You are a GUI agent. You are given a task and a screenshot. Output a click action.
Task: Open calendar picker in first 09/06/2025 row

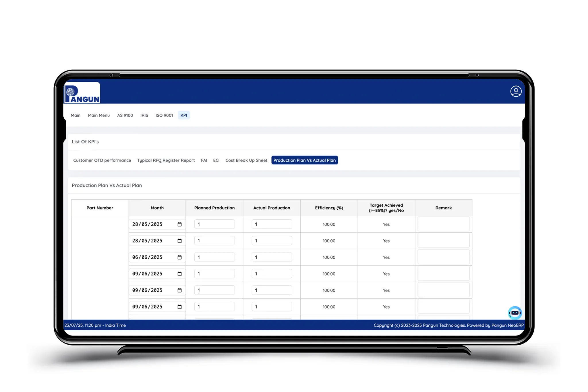point(179,274)
